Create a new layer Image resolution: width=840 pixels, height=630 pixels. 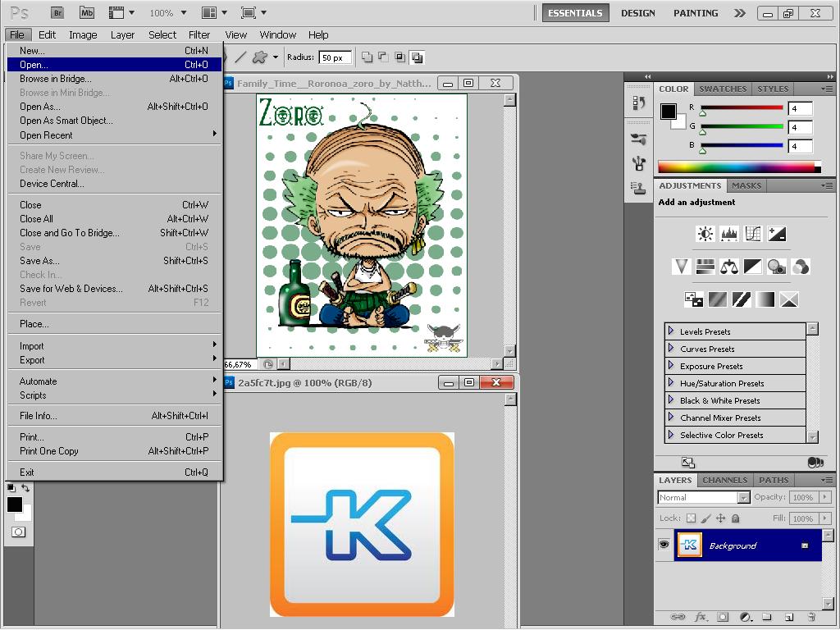[x=788, y=617]
